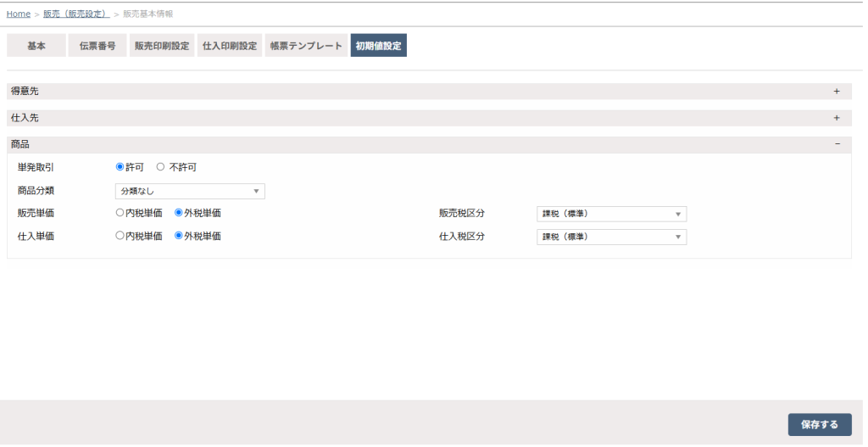
Task: Switch to the 伝票番号 tab
Action: pos(97,46)
